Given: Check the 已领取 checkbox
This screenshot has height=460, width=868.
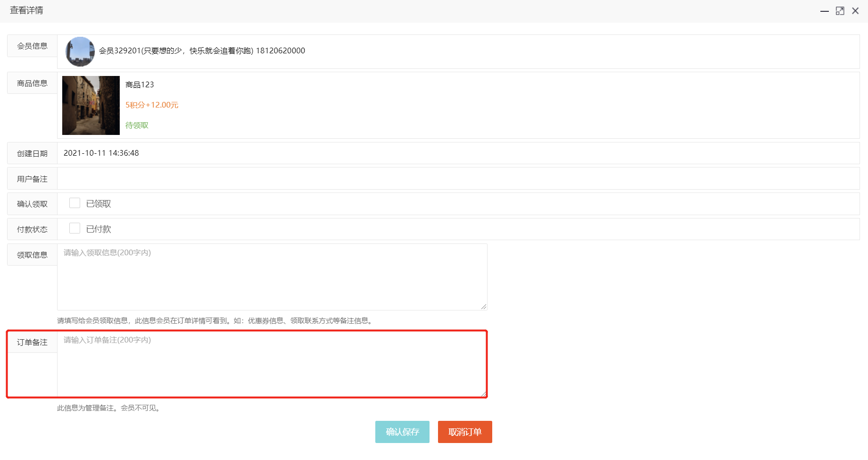Looking at the screenshot, I should [74, 203].
